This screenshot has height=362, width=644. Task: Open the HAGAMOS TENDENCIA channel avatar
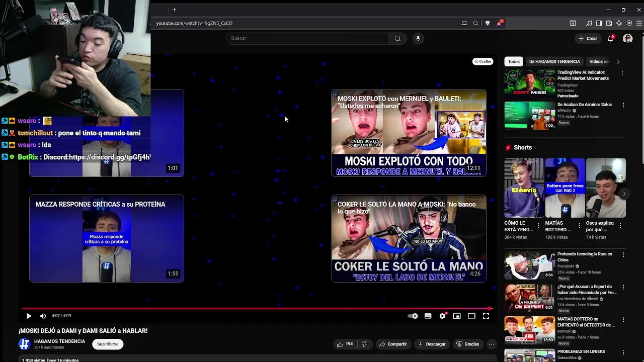coord(25,344)
